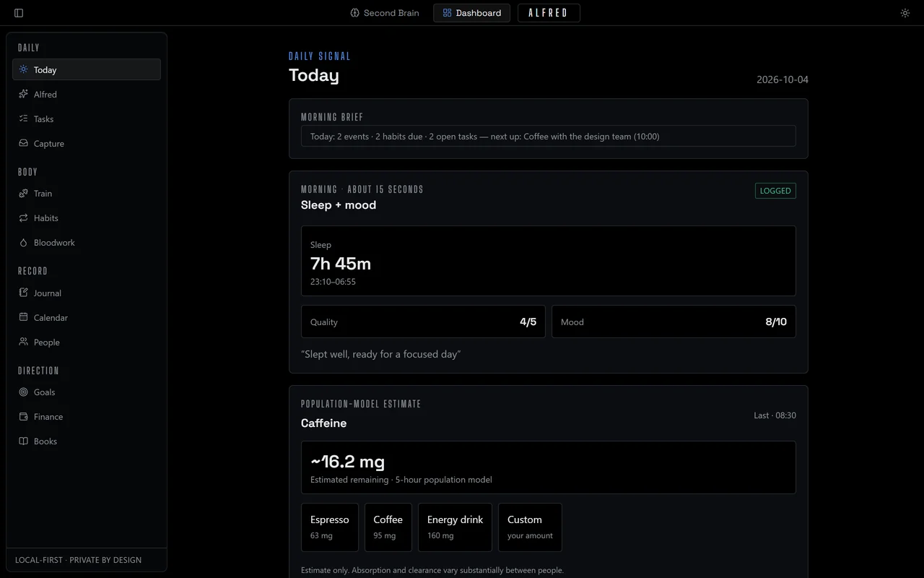Viewport: 924px width, 578px height.
Task: Click the Books open-book icon
Action: 24,441
